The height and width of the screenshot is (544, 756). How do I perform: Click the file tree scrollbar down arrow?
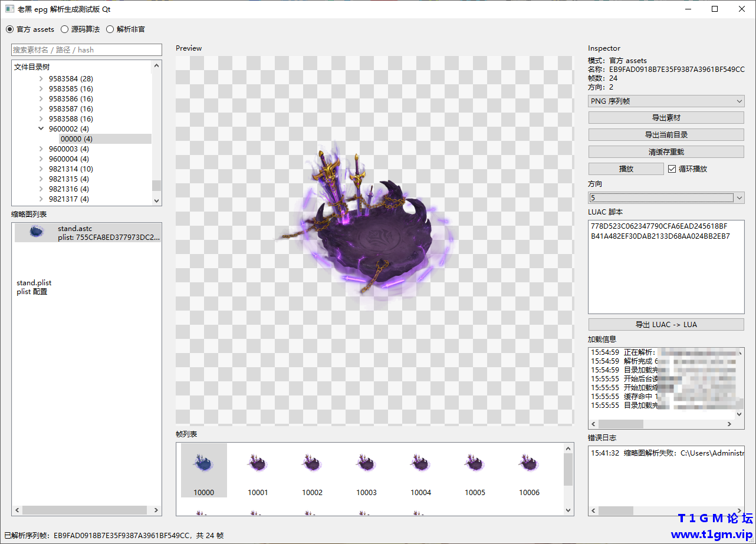pyautogui.click(x=156, y=200)
